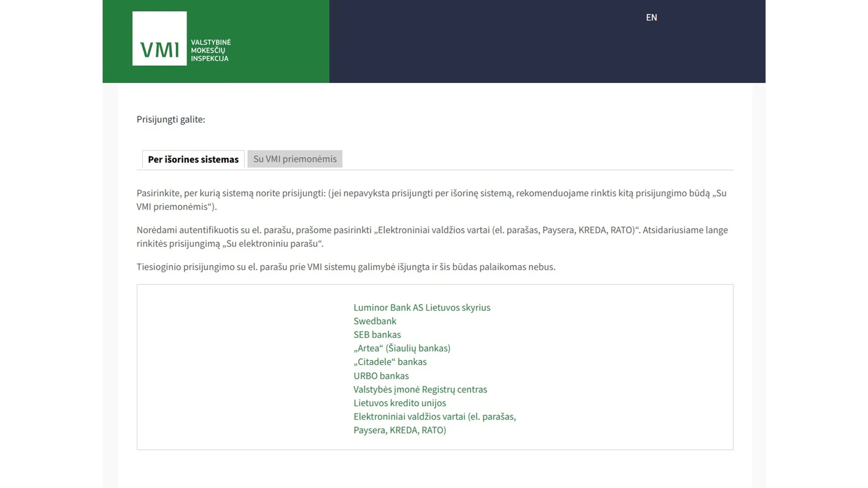Open Artea (Šiaulių bankas) login
Viewport: 868px width, 488px height.
point(402,348)
